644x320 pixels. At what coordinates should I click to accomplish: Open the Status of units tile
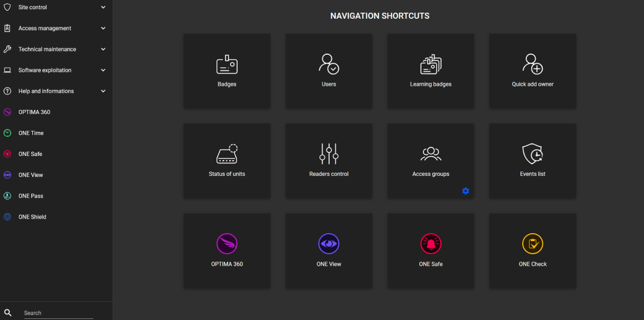[x=227, y=161]
